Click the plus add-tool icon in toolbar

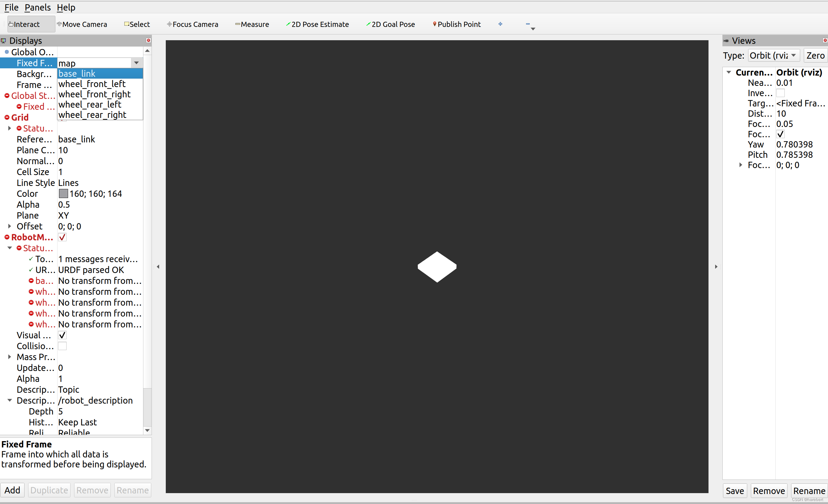[500, 24]
